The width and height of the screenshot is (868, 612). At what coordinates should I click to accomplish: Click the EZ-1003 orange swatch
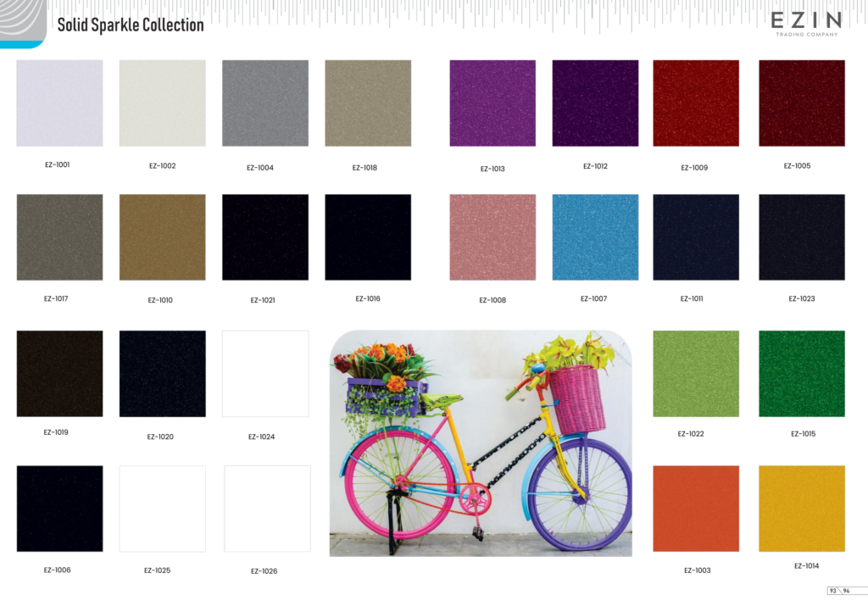coord(696,509)
